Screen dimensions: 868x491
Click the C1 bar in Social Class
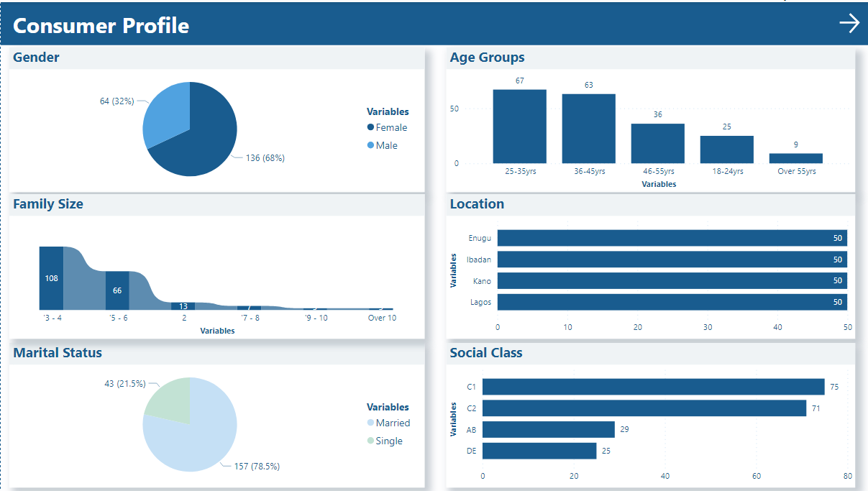coord(647,387)
